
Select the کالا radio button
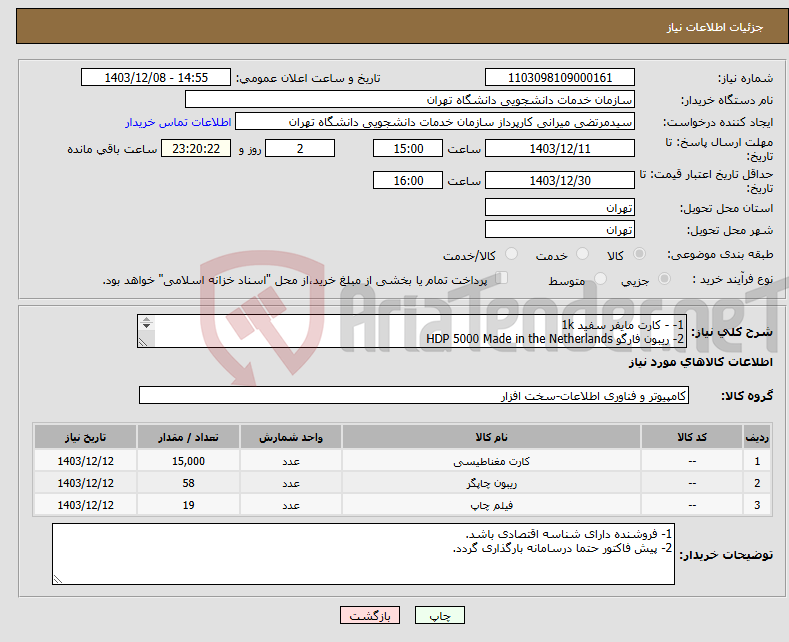(639, 254)
